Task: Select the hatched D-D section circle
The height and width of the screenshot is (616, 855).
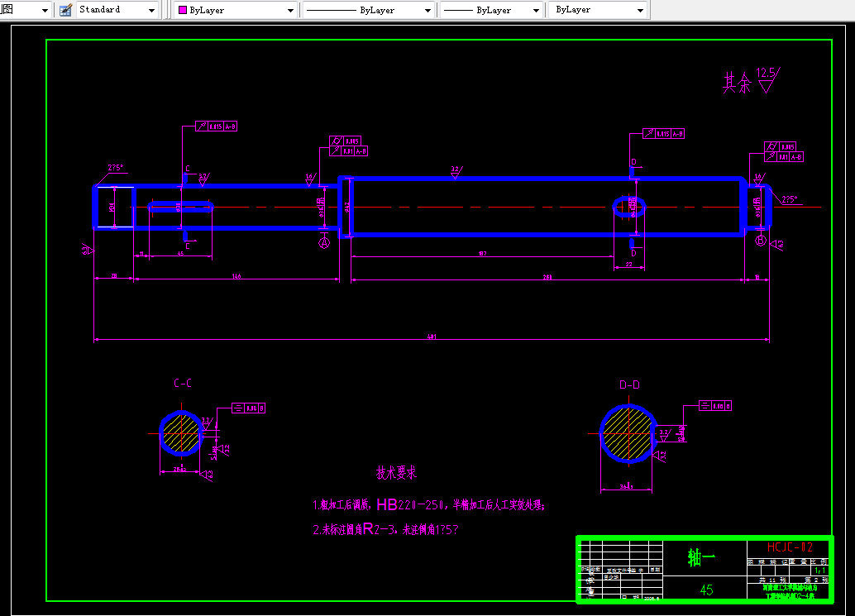Action: coord(628,434)
